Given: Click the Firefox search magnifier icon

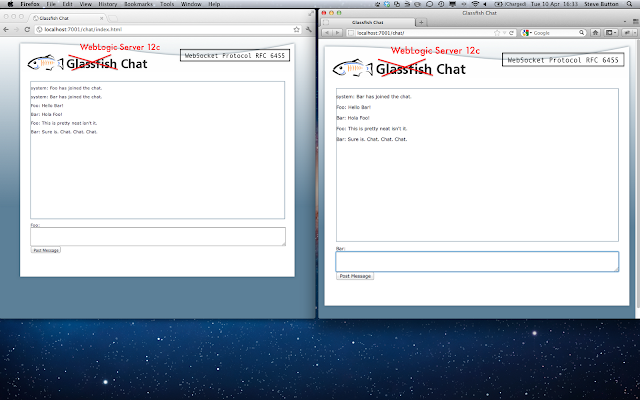Looking at the screenshot, I should click(582, 33).
